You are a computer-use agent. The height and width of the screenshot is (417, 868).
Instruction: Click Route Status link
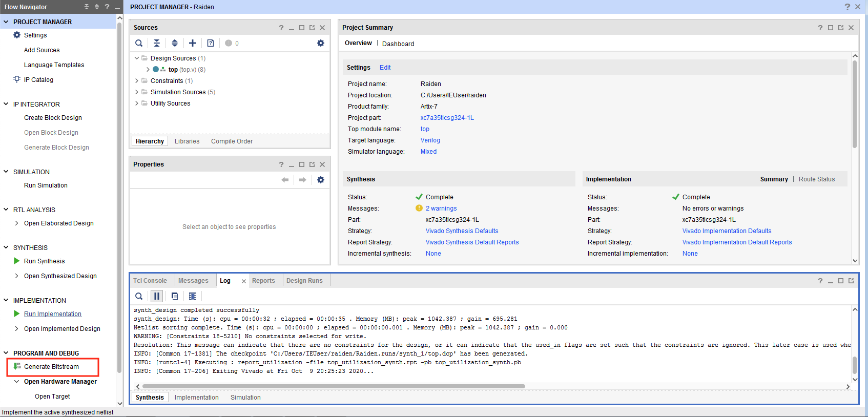point(817,179)
